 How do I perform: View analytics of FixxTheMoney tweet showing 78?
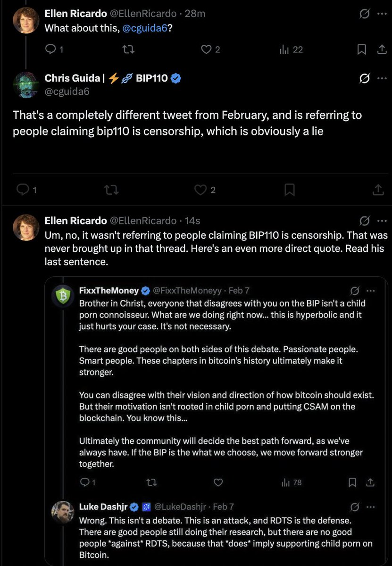coord(291,483)
